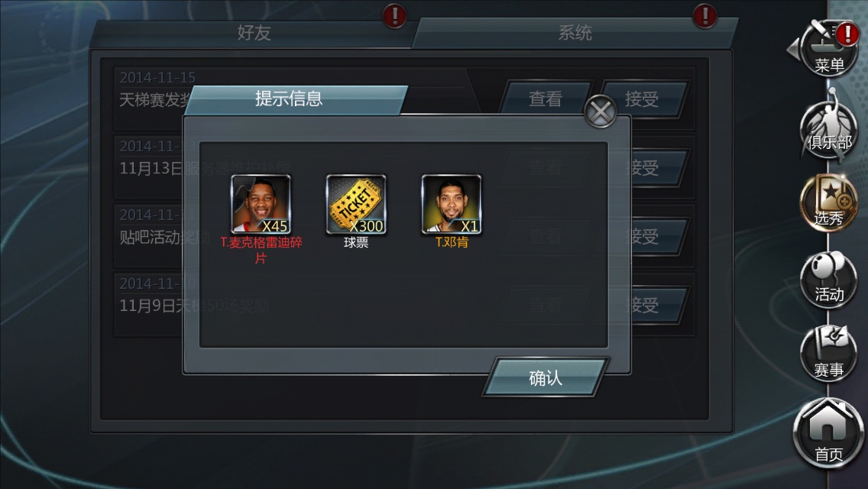This screenshot has width=868, height=489.
Task: Switch to the 系统 tab
Action: coord(575,33)
